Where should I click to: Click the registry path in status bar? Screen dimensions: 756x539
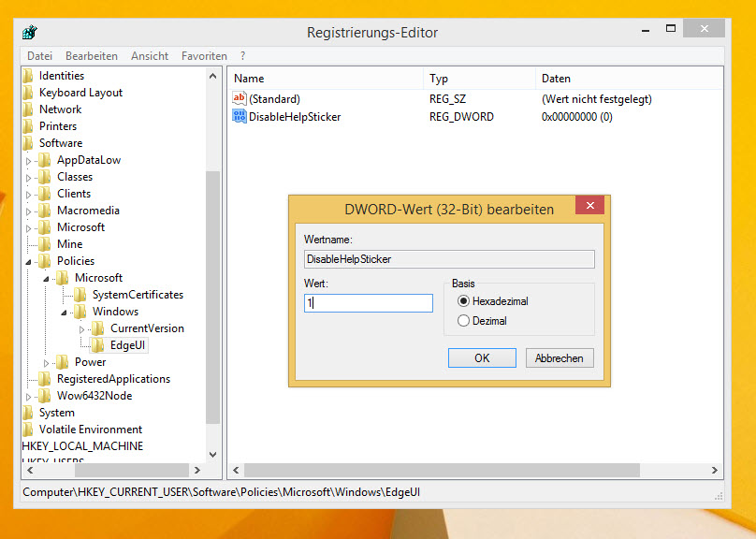pyautogui.click(x=222, y=492)
